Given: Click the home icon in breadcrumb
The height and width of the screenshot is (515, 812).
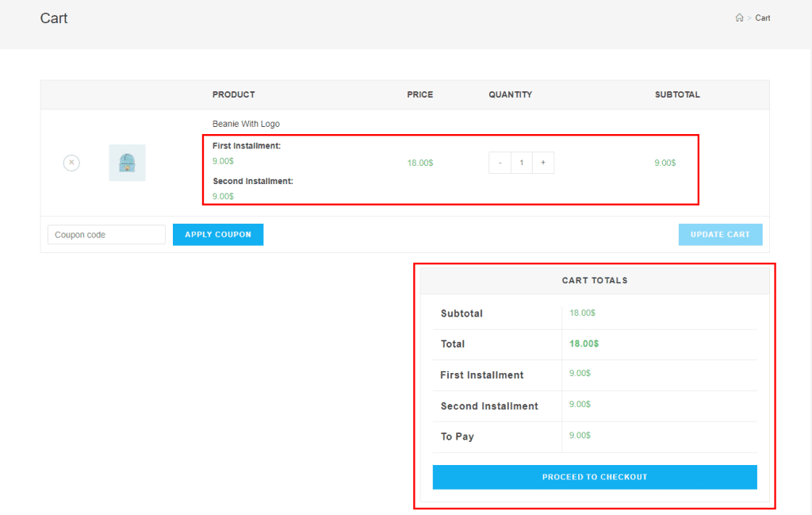Looking at the screenshot, I should click(x=740, y=17).
